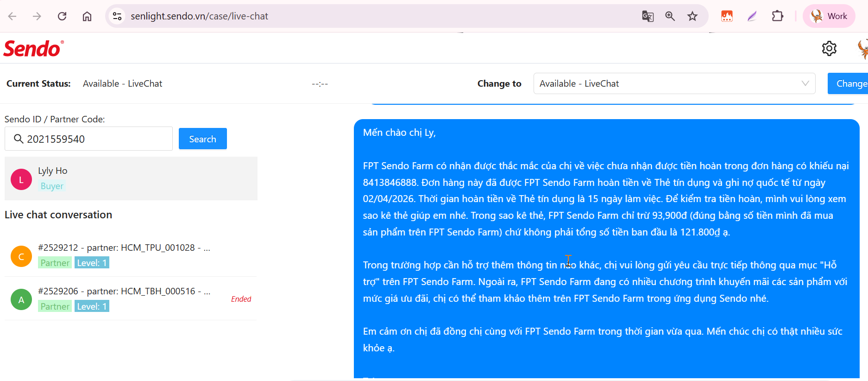Go forward in browser history

click(x=37, y=16)
